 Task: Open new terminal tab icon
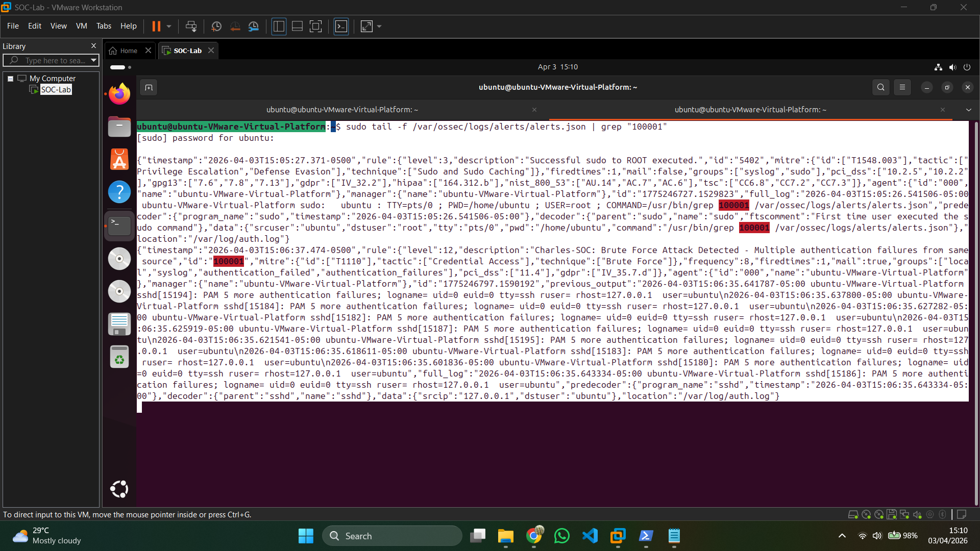[x=149, y=87]
